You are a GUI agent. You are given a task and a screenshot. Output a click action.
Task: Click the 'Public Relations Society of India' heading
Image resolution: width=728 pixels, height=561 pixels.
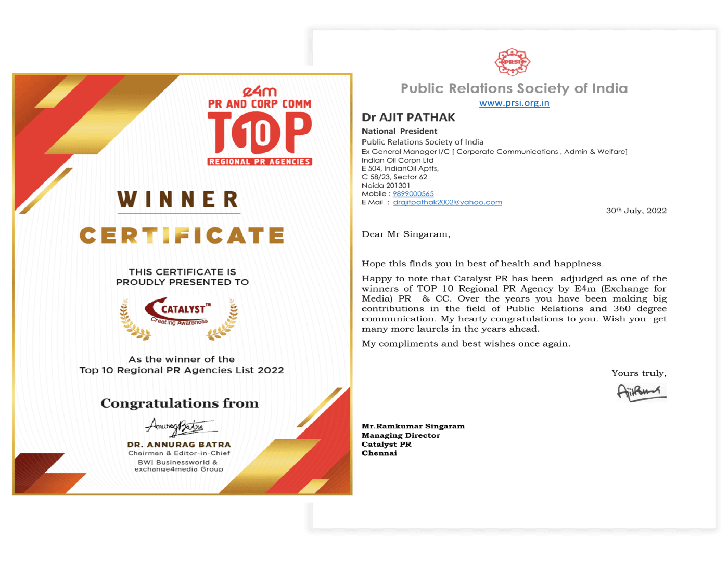pyautogui.click(x=514, y=88)
